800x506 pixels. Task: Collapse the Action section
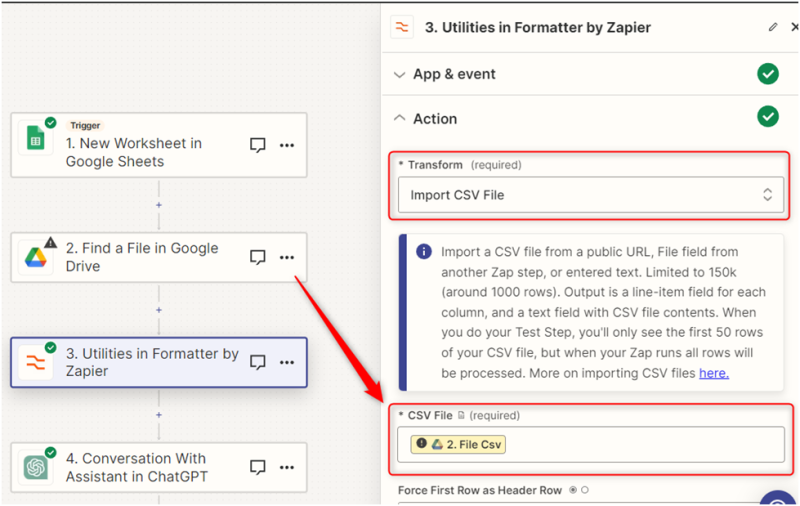click(x=400, y=118)
